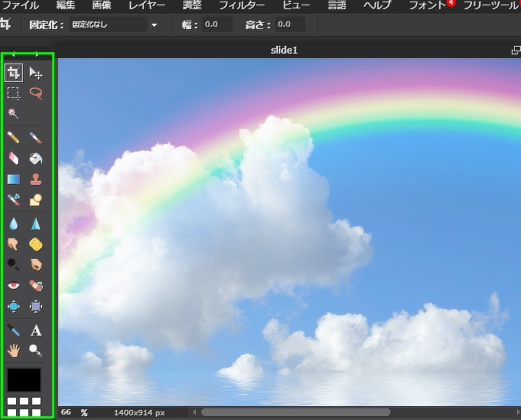
Task: Open the ファイル menu
Action: coord(21,6)
